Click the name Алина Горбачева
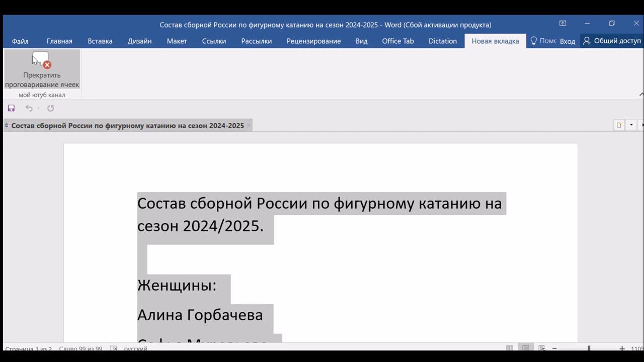644x362 pixels. [200, 315]
